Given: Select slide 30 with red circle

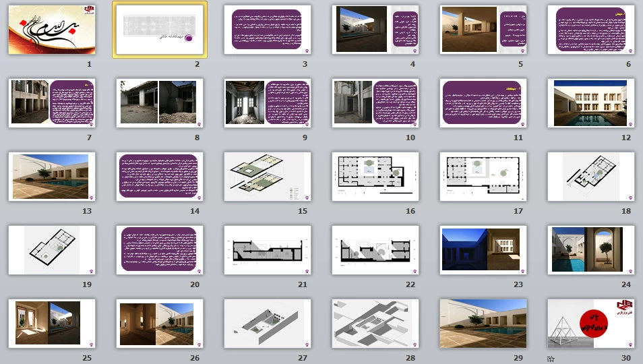Looking at the screenshot, I should click(590, 323).
